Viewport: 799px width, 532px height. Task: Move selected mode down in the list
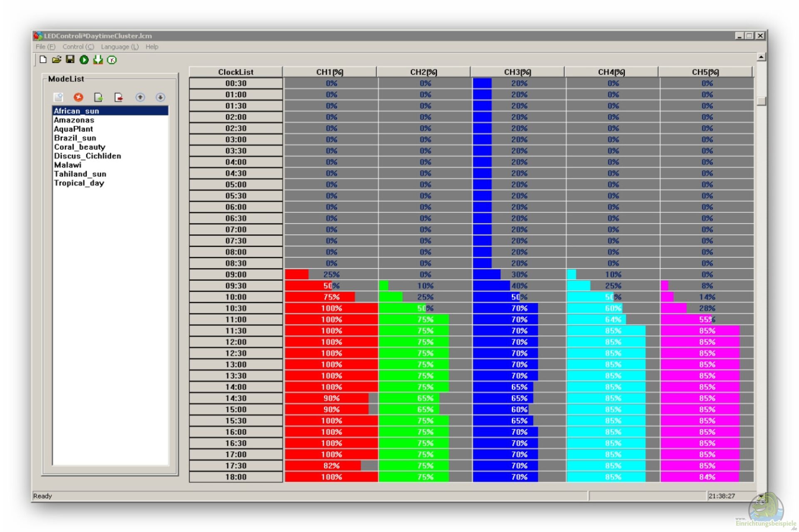coord(160,97)
